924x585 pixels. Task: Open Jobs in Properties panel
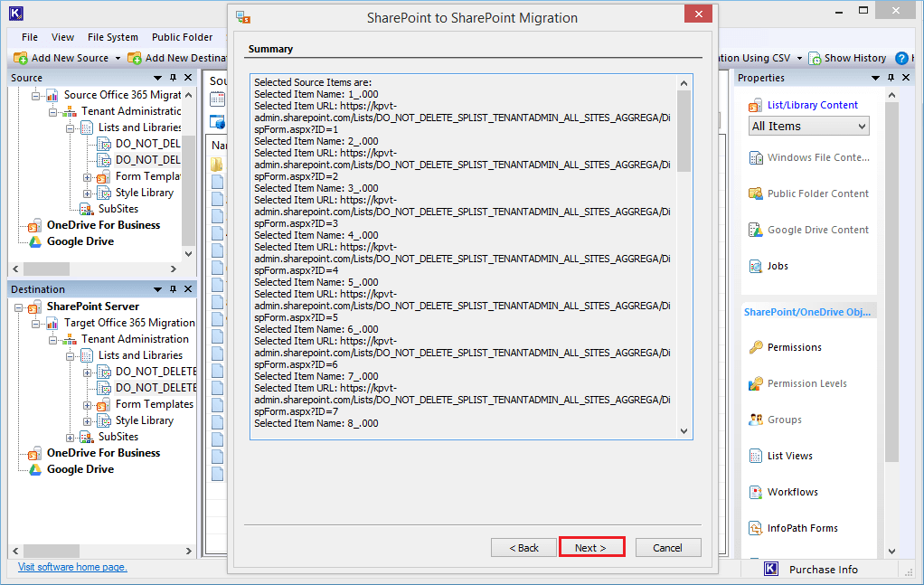click(778, 267)
